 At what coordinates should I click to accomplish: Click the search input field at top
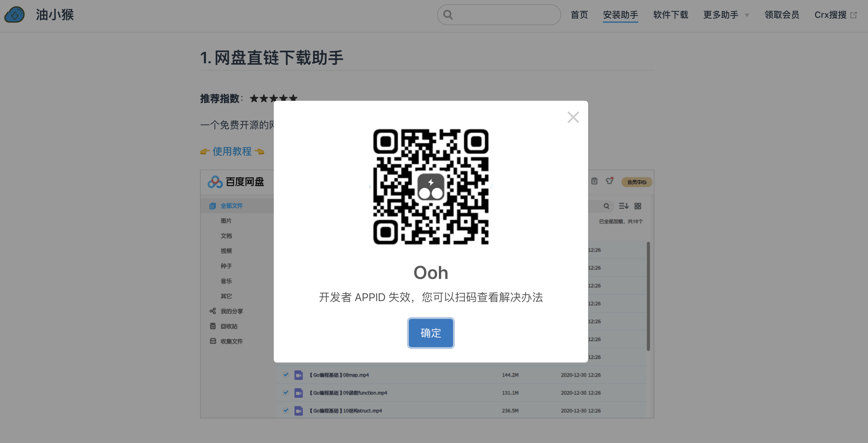pos(499,14)
